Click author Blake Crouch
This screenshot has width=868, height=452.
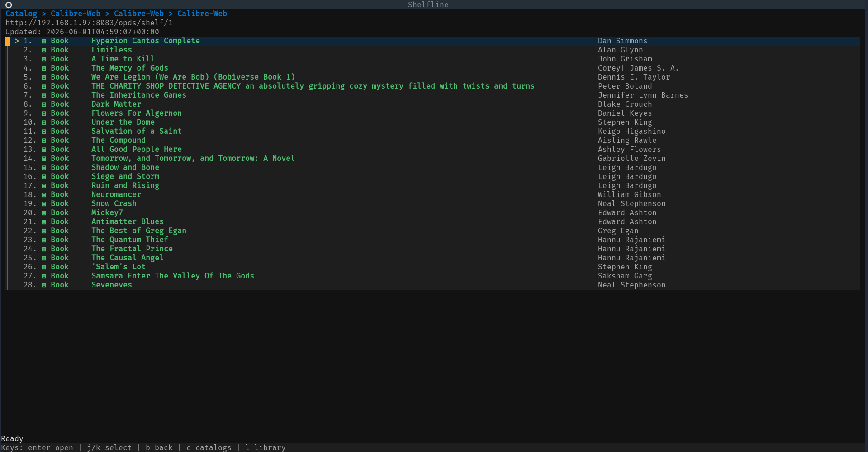tap(625, 104)
